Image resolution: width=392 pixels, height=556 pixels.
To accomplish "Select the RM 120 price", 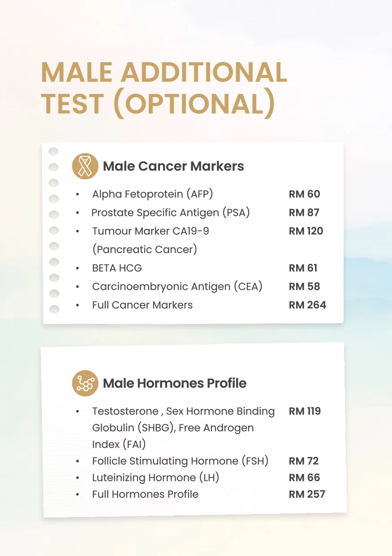I will point(306,231).
